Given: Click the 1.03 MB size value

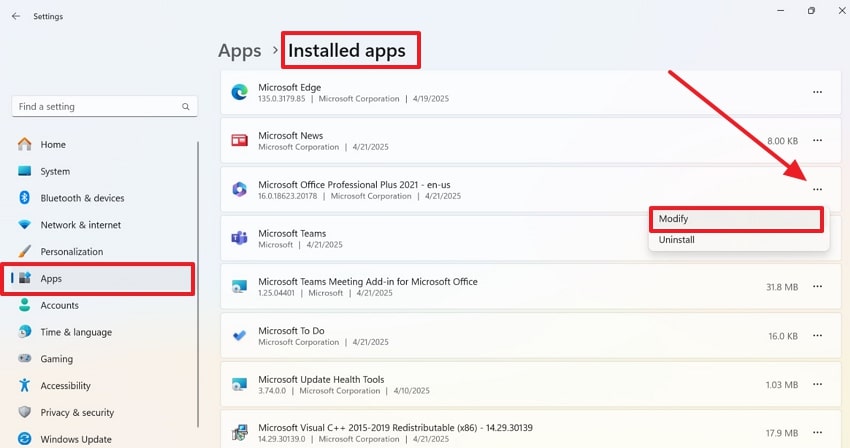Looking at the screenshot, I should coord(782,385).
